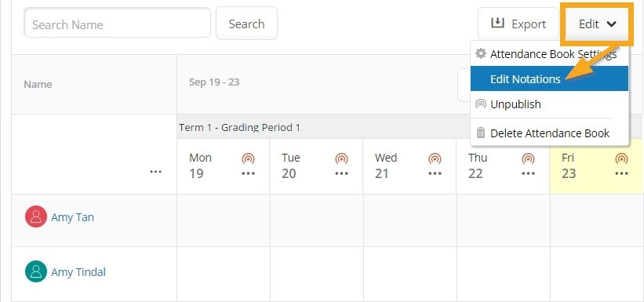Collapse the Edit dropdown menu
The height and width of the screenshot is (302, 644).
coord(597,24)
